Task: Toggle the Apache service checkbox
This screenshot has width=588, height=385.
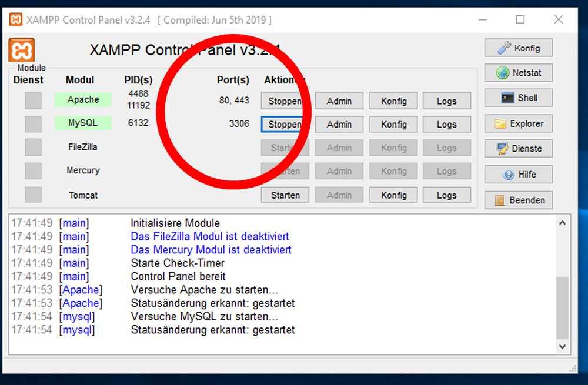Action: pyautogui.click(x=33, y=101)
